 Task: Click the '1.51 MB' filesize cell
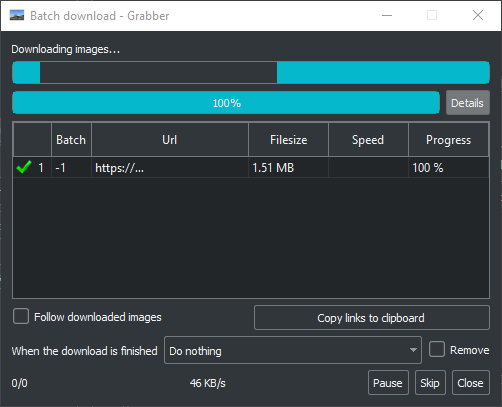pos(288,167)
